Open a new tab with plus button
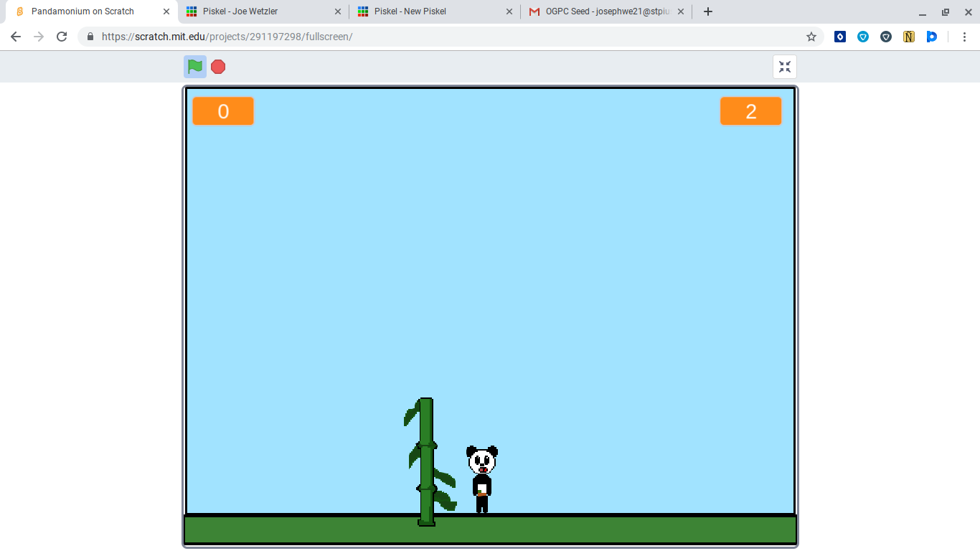980x551 pixels. (708, 11)
